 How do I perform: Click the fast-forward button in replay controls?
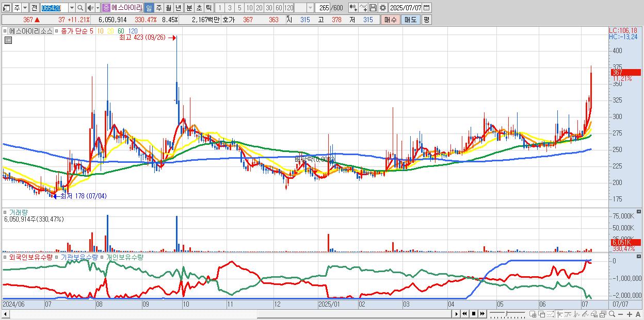point(482,314)
